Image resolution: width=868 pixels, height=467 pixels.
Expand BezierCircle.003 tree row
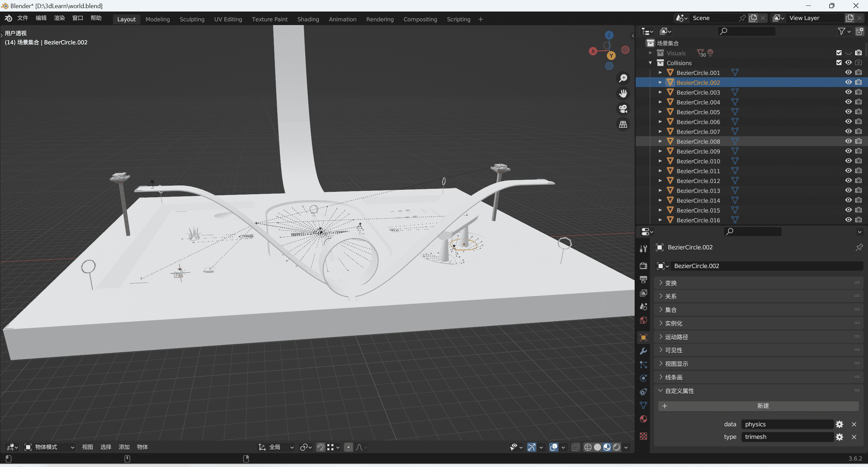tap(660, 92)
